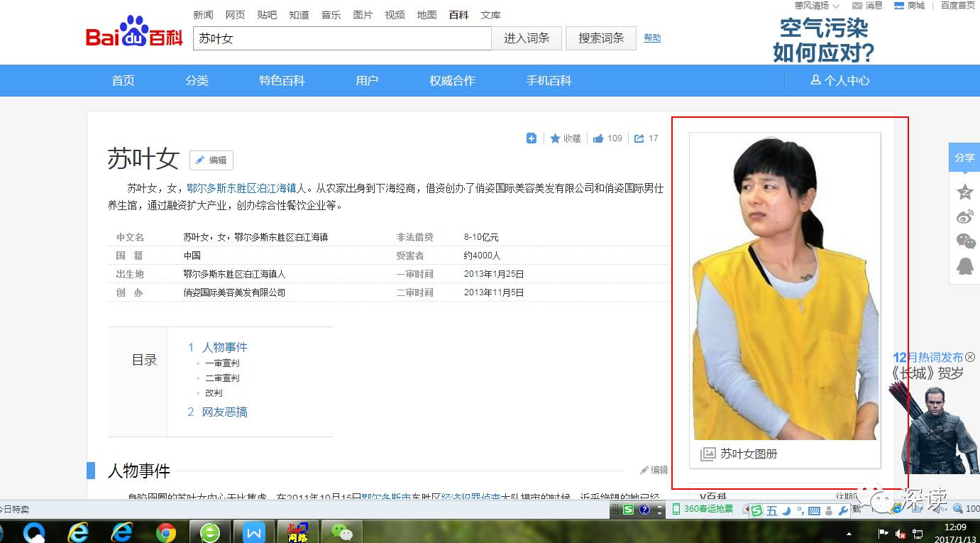
Task: Jump to 1 人物事件 in the 目录
Action: [217, 347]
